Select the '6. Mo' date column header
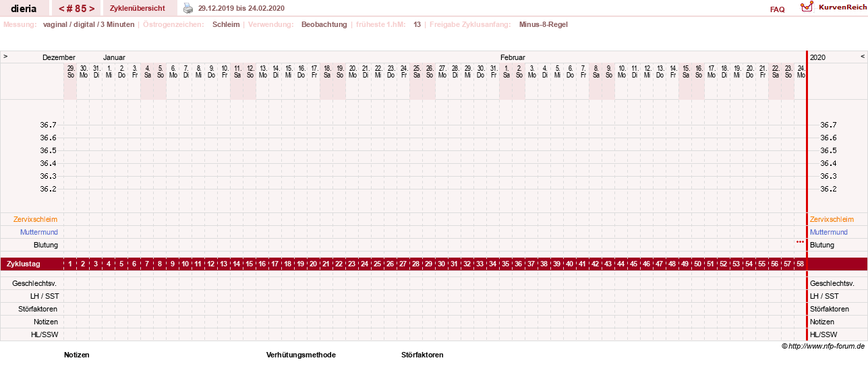 tap(173, 71)
